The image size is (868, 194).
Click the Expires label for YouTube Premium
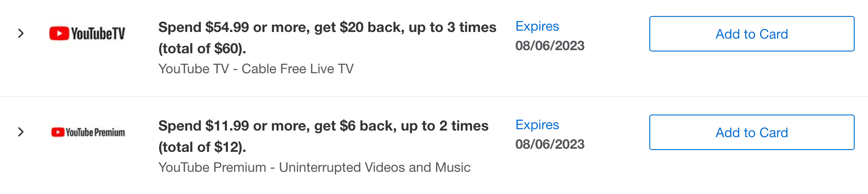click(537, 125)
